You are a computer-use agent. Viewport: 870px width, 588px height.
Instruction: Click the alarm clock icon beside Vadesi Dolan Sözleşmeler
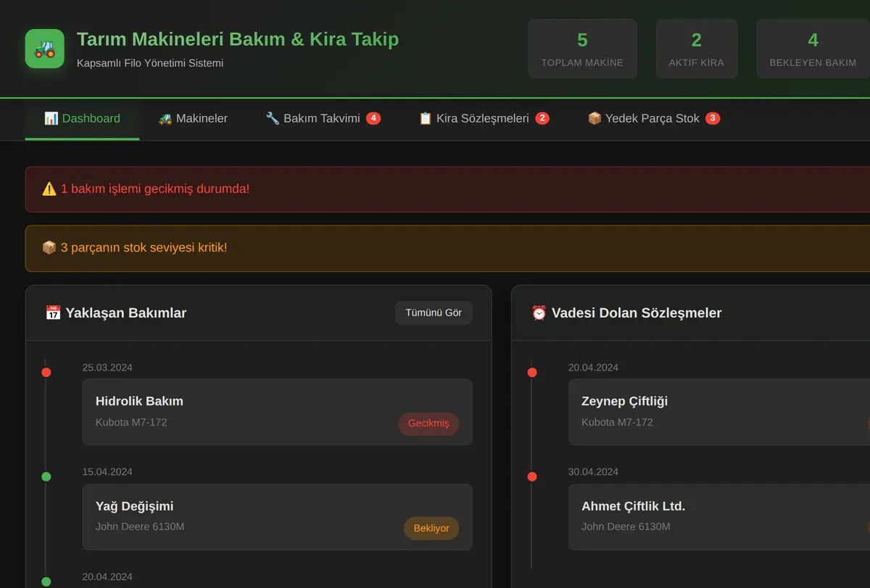tap(539, 312)
